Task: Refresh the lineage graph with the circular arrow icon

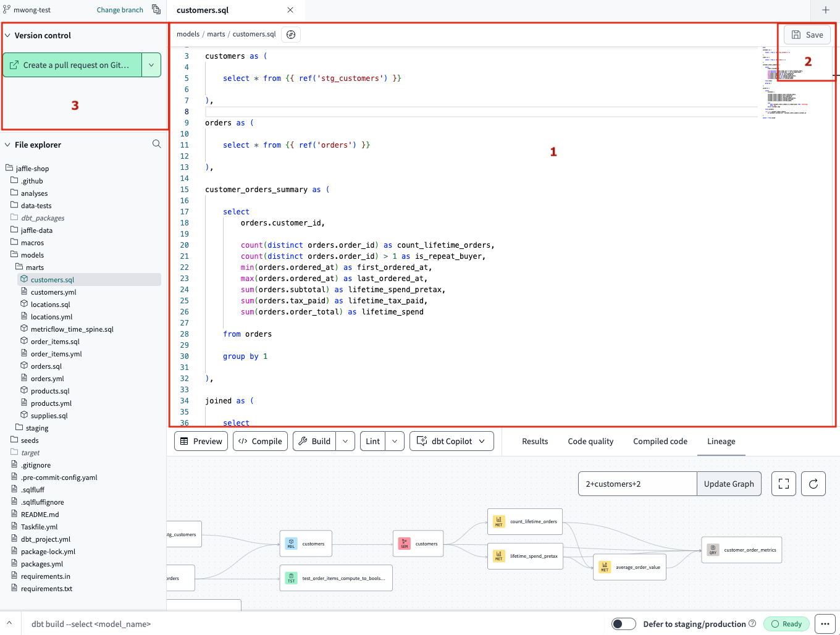Action: pos(813,484)
